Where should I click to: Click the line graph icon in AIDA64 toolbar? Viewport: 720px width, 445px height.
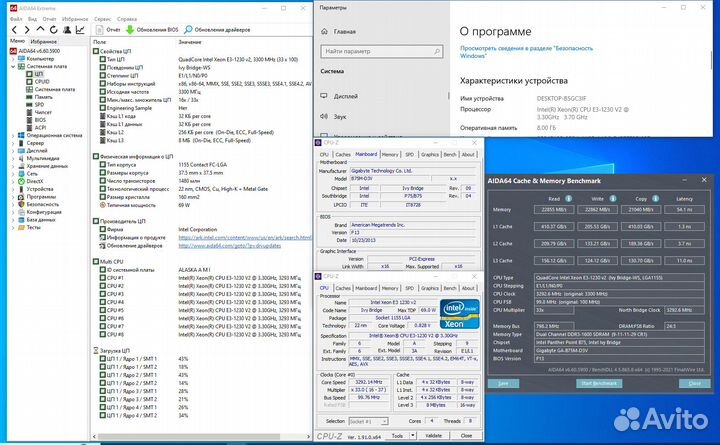pyautogui.click(x=80, y=30)
